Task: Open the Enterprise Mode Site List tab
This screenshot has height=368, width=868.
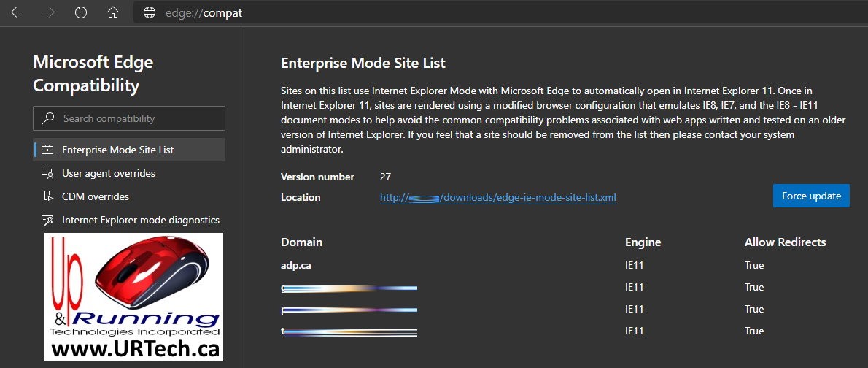Action: tap(117, 150)
